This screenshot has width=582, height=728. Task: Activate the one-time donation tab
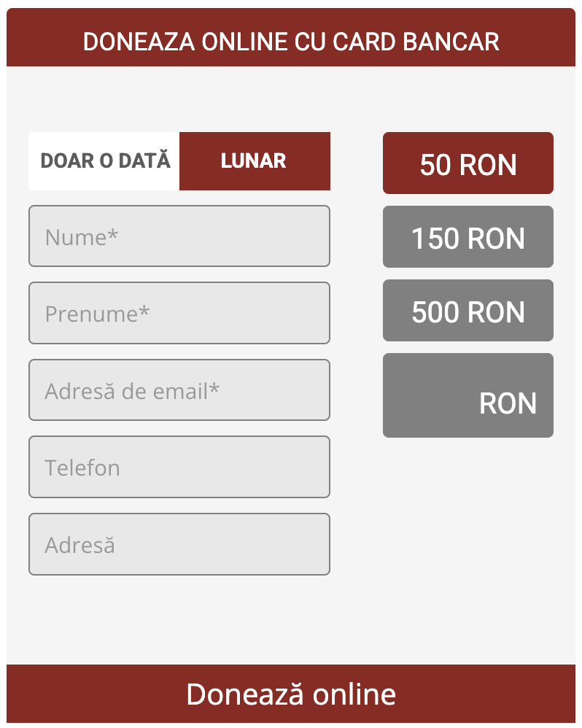[x=104, y=161]
